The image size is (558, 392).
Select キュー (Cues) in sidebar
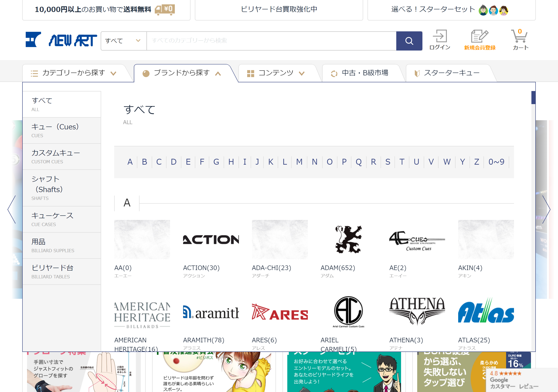(x=62, y=131)
